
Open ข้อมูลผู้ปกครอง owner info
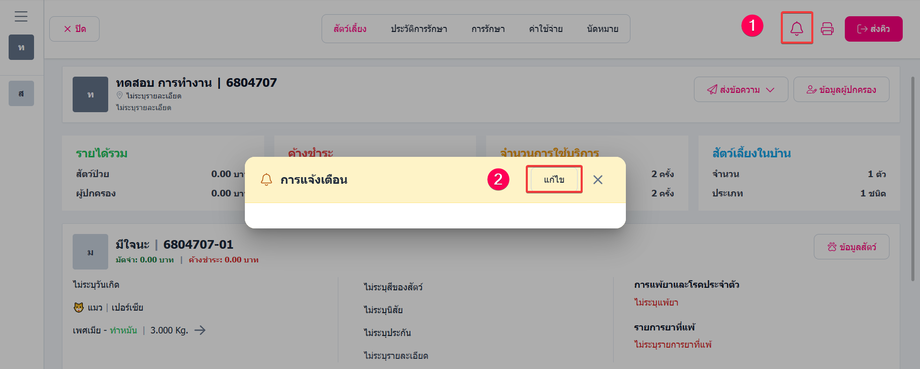point(841,90)
